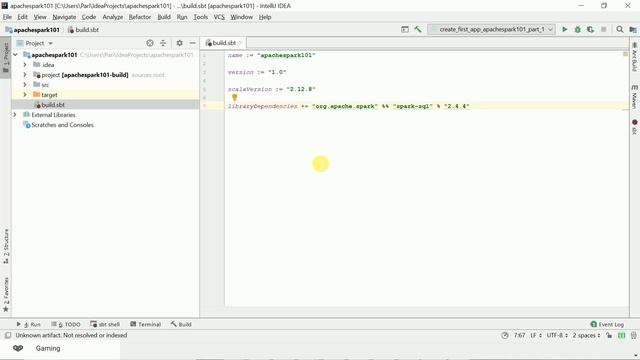Open the sbt shell tool window
Viewport: 640px width, 360px height.
pos(105,324)
